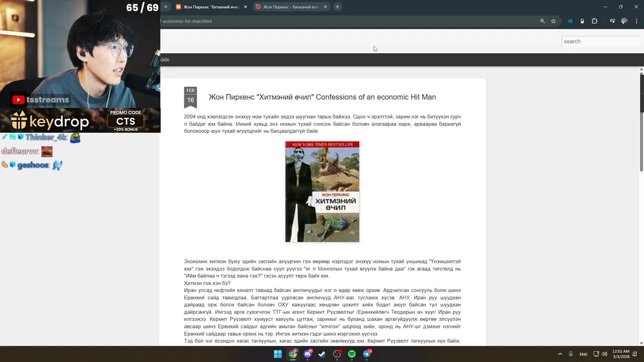Click the keydrop promo banner on stream overlay
Viewport: 644px width, 362px height.
click(80, 120)
